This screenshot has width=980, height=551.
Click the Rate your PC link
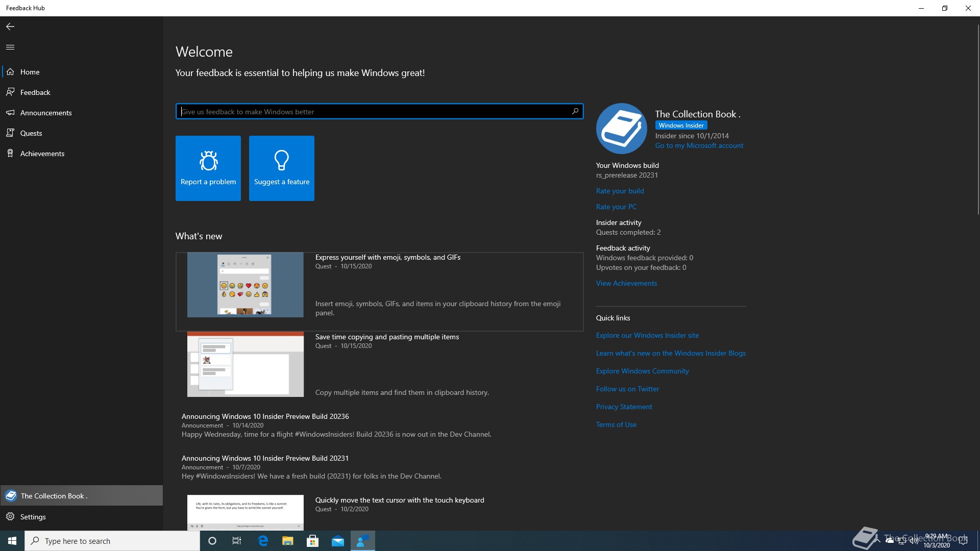[616, 207]
